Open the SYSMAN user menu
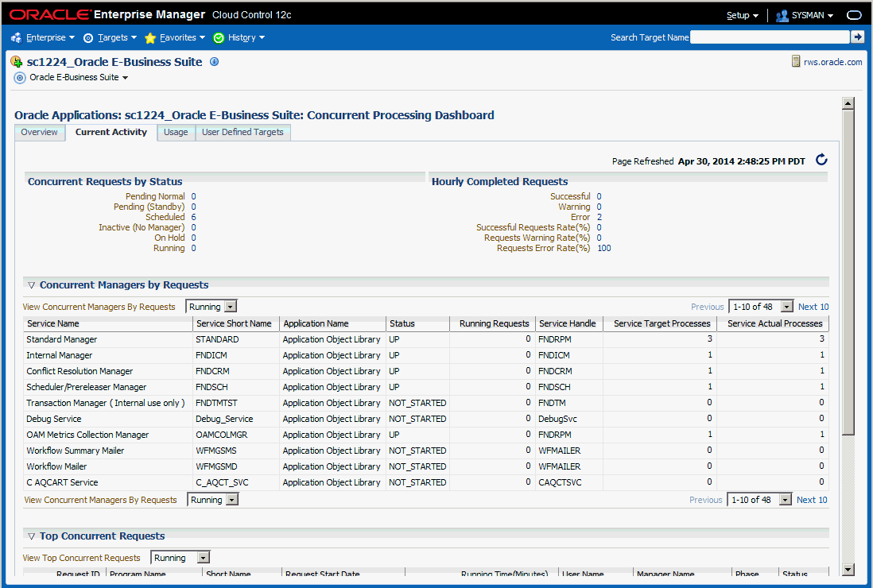The width and height of the screenshot is (873, 588). (x=813, y=16)
